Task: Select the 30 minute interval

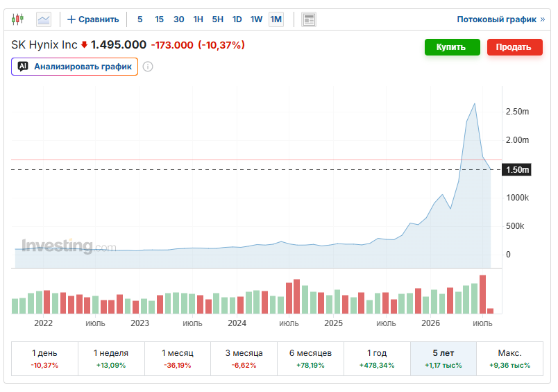Action: (x=178, y=19)
